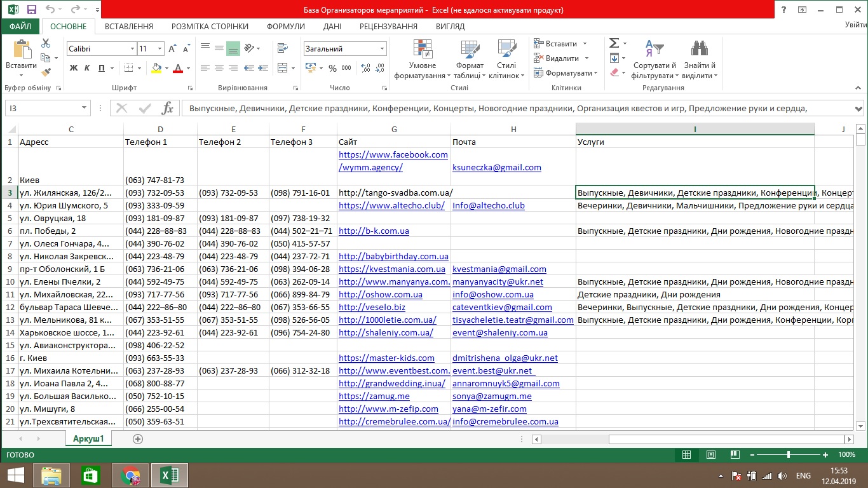Viewport: 868px width, 488px height.
Task: Click the zoom slider handle
Action: tap(789, 455)
